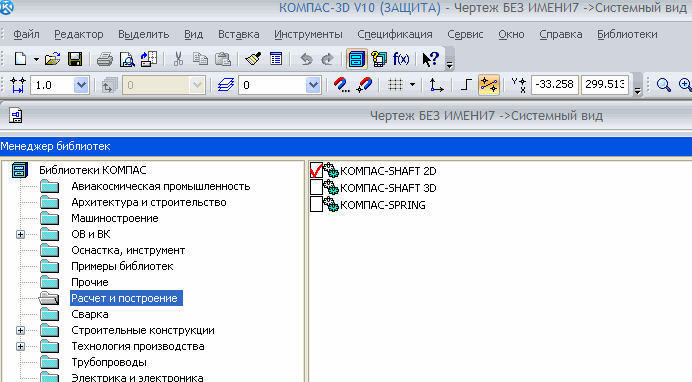Select Библиотеки КОМПАС root node
The height and width of the screenshot is (382, 692).
(93, 170)
